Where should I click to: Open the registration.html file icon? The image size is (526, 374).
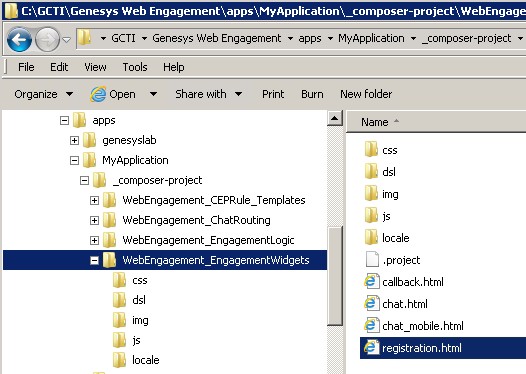click(x=371, y=348)
